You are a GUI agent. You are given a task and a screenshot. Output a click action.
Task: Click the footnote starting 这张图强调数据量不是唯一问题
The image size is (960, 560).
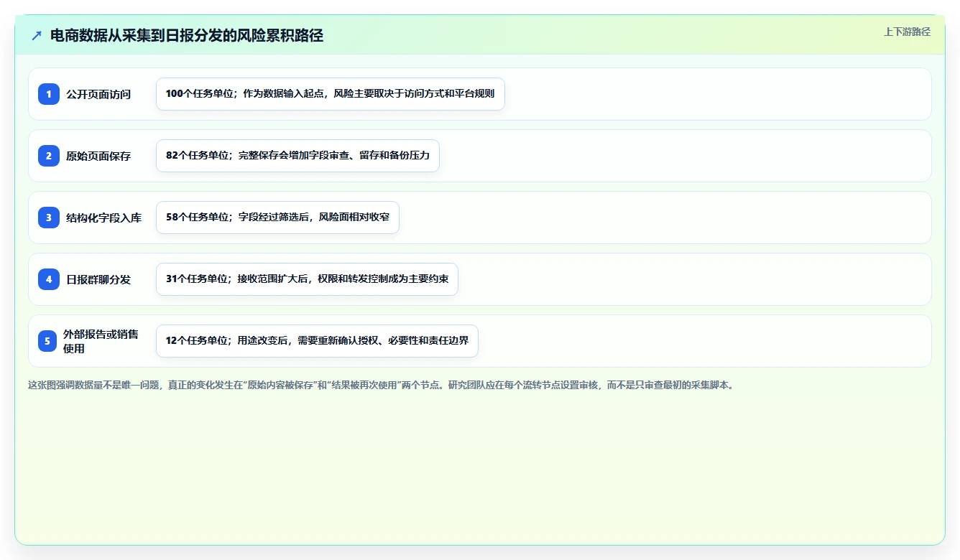coord(381,385)
